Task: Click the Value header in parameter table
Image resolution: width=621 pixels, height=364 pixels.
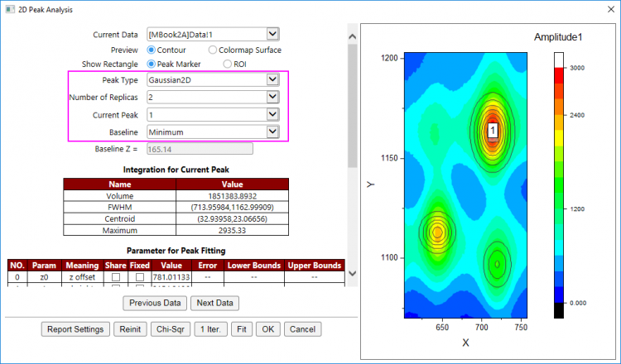Action: coord(171,265)
